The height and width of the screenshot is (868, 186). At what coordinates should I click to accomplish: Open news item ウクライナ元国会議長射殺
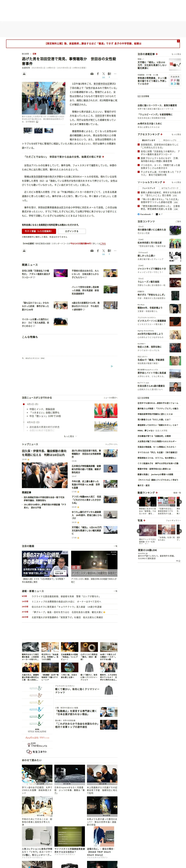pos(65,596)
